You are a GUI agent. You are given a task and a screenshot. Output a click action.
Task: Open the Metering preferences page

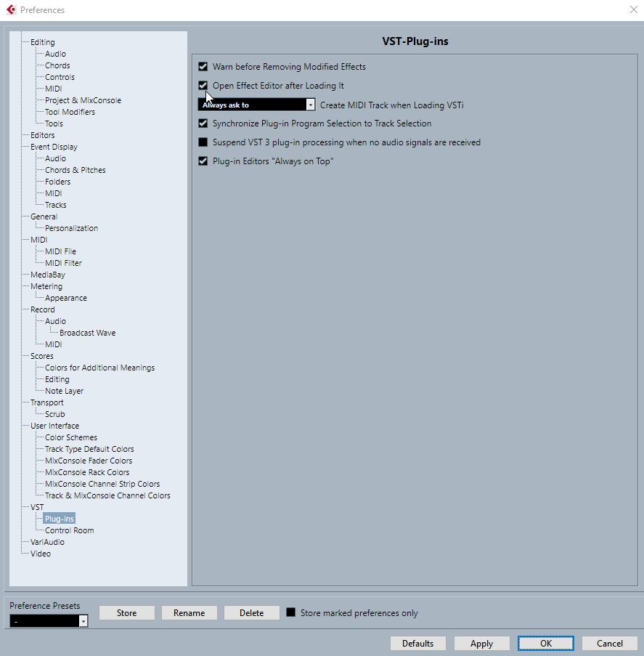(46, 286)
